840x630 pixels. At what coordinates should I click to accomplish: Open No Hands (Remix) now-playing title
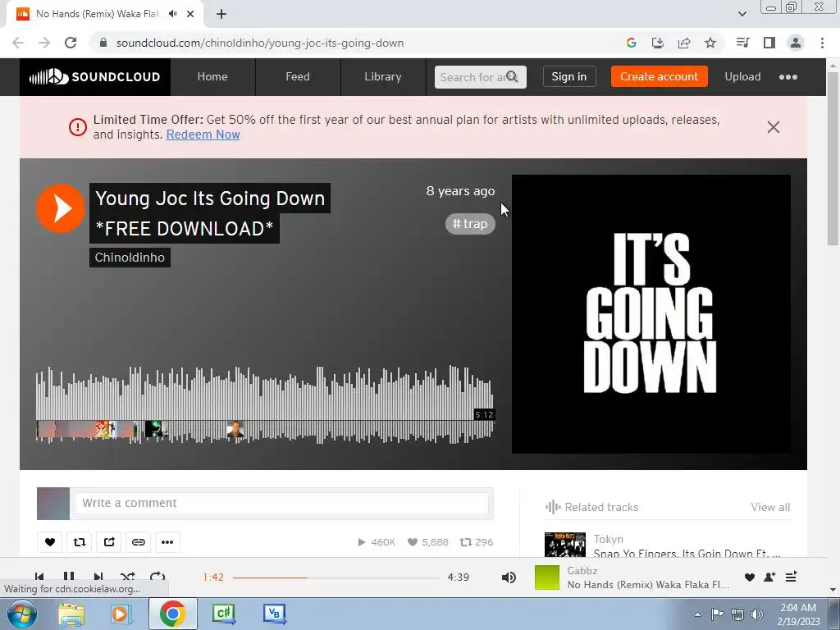[x=648, y=584]
